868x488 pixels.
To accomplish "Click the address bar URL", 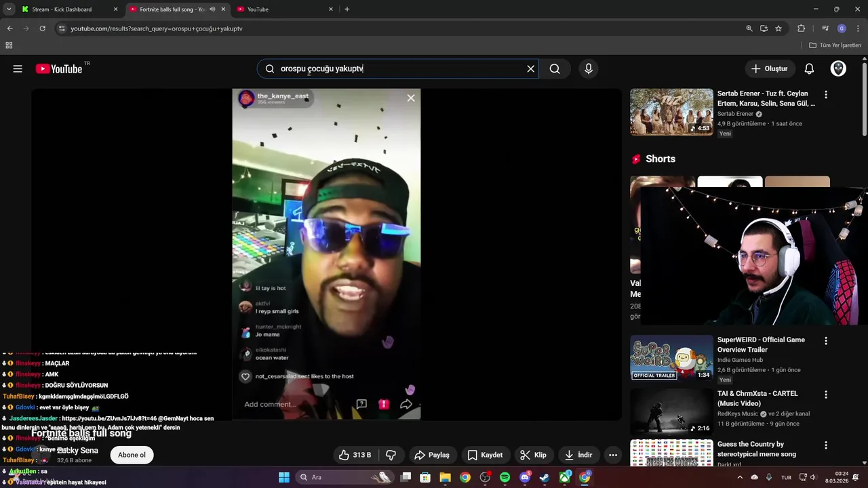I will [157, 28].
